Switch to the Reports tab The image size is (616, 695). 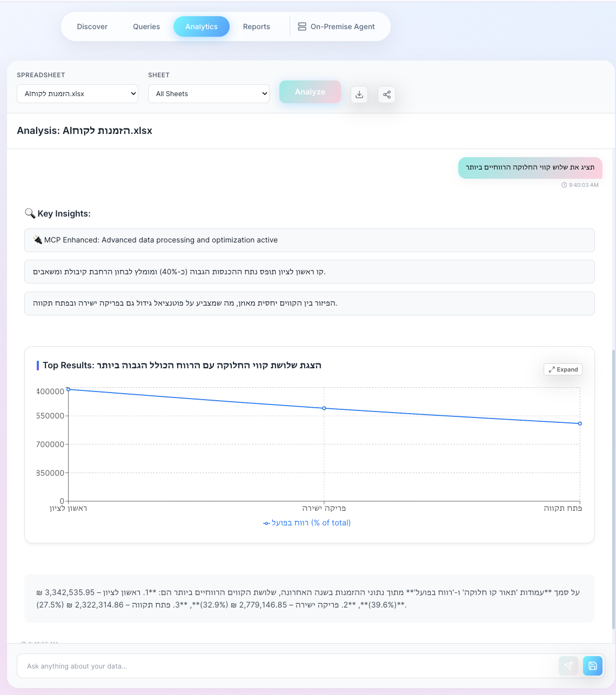click(x=256, y=26)
